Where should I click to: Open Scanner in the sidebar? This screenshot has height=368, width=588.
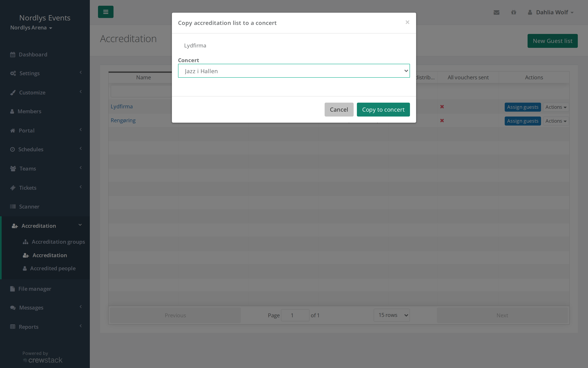[45, 207]
